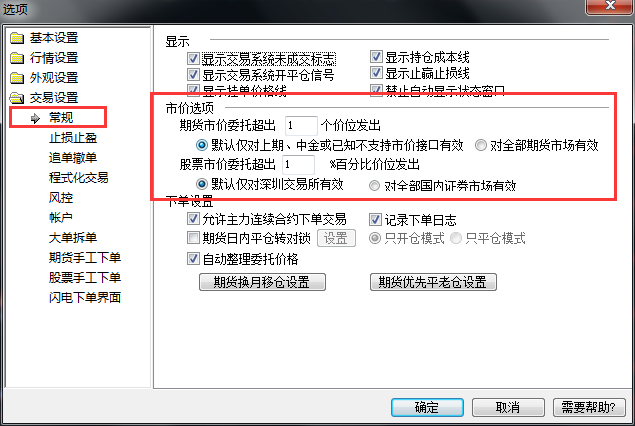Screen dimensions: 635x426
Task: Click the 期货换月移仓设置 button
Action: [x=262, y=282]
